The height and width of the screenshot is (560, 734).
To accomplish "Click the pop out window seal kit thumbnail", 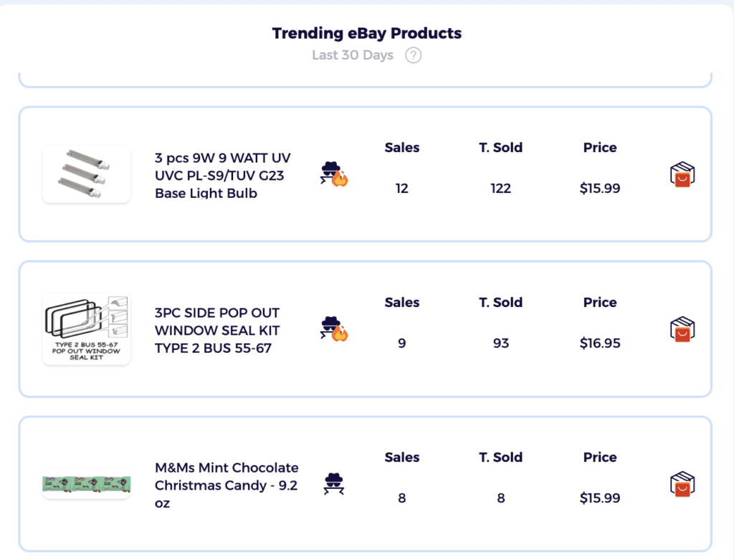I will pos(86,328).
